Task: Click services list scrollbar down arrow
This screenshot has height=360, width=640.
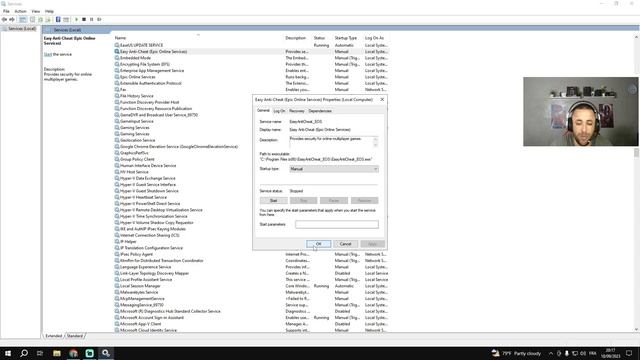Action: pyautogui.click(x=636, y=329)
